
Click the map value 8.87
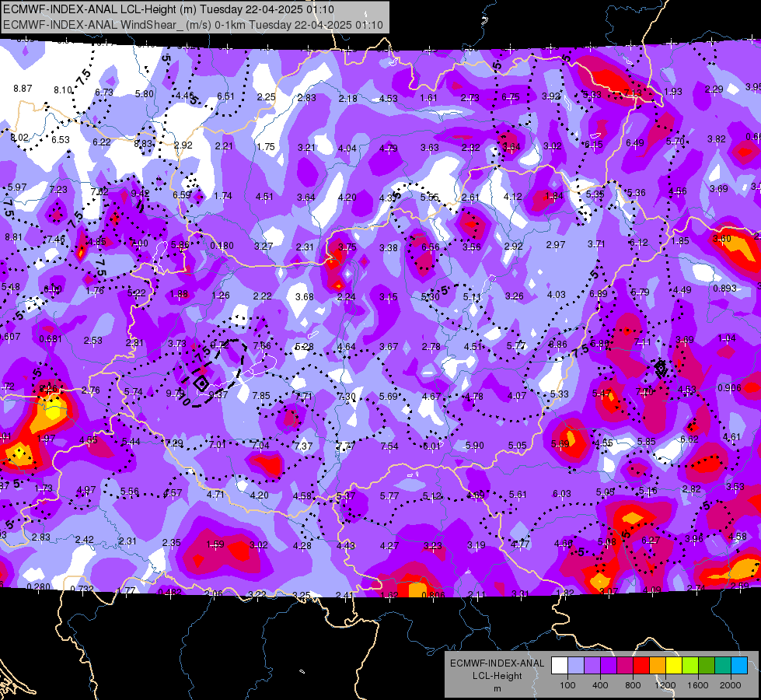tap(23, 89)
